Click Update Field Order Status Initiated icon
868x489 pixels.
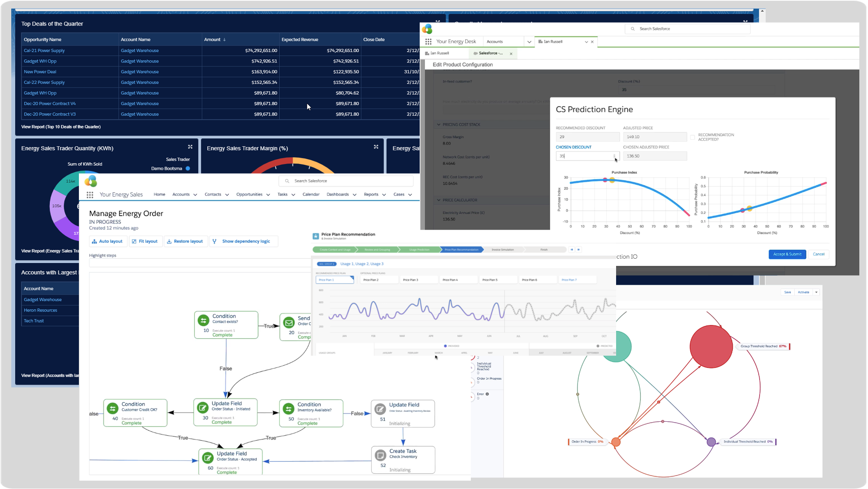pos(203,408)
